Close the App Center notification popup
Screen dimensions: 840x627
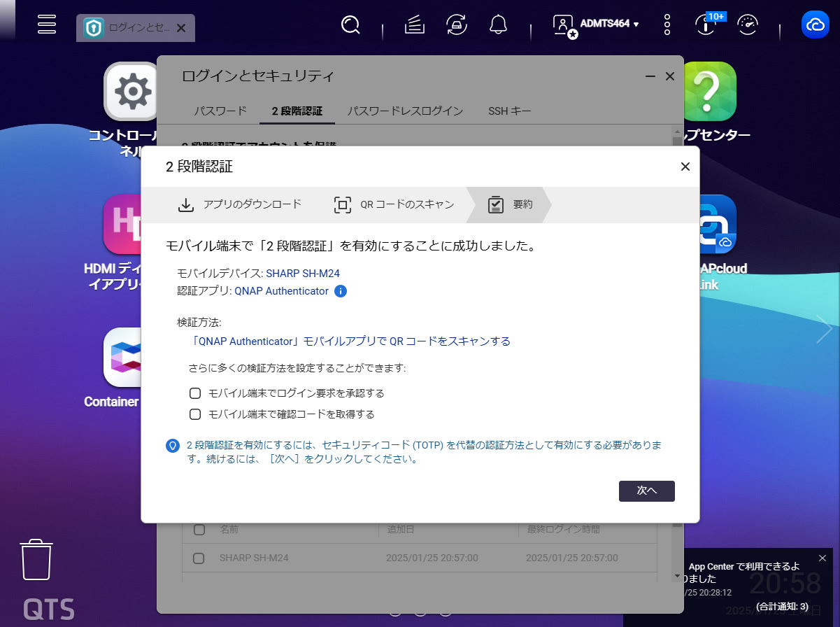(x=823, y=558)
